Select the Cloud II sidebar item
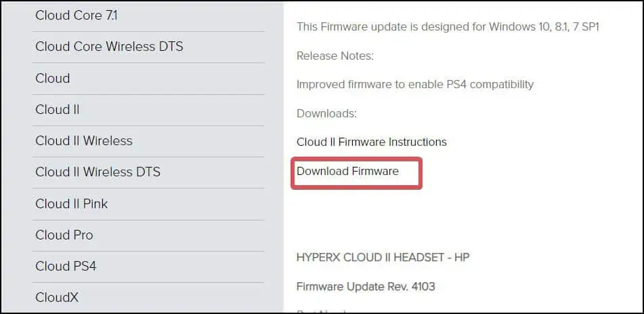 point(58,109)
